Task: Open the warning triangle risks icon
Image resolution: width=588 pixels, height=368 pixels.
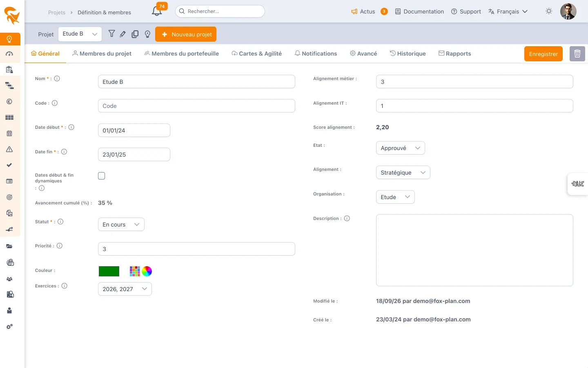Action: pos(9,149)
